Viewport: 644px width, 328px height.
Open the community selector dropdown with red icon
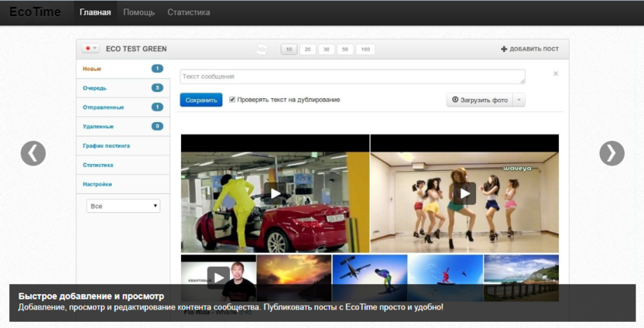pyautogui.click(x=91, y=49)
